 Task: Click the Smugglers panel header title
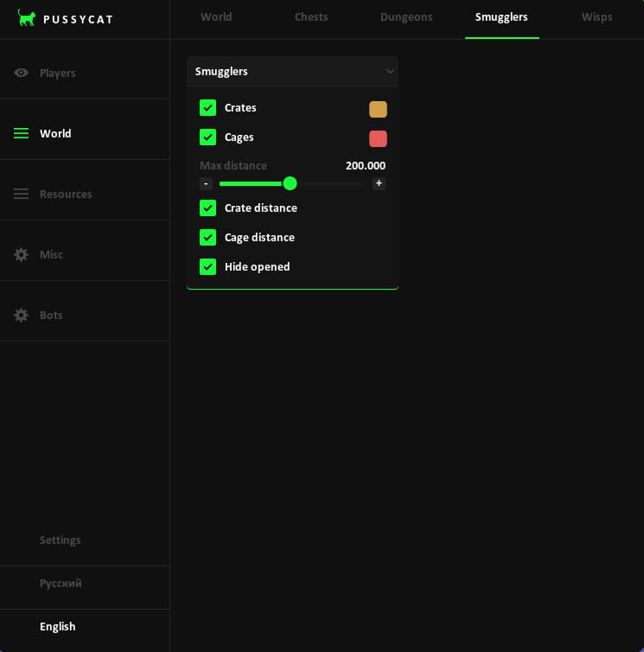(x=221, y=72)
